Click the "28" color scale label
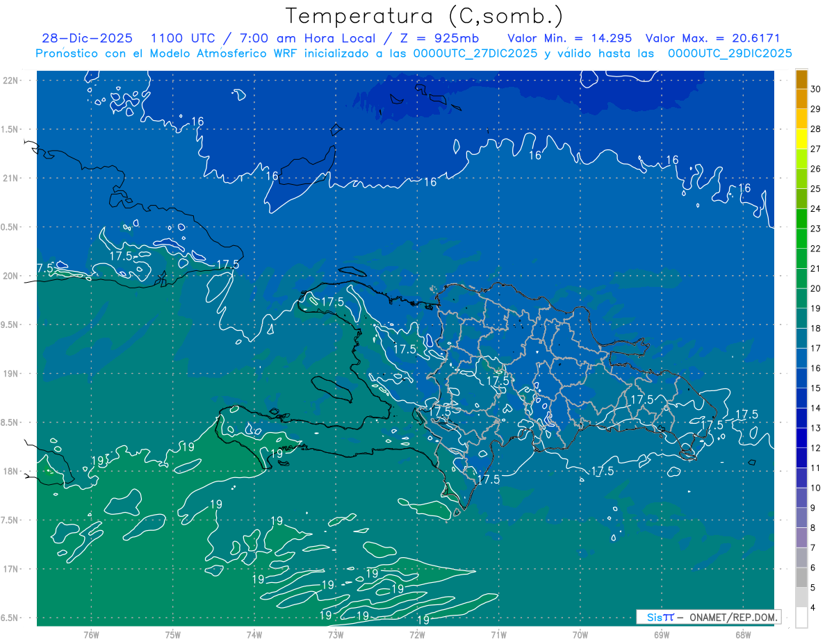Screen dimensions: 834x644 pyautogui.click(x=815, y=129)
